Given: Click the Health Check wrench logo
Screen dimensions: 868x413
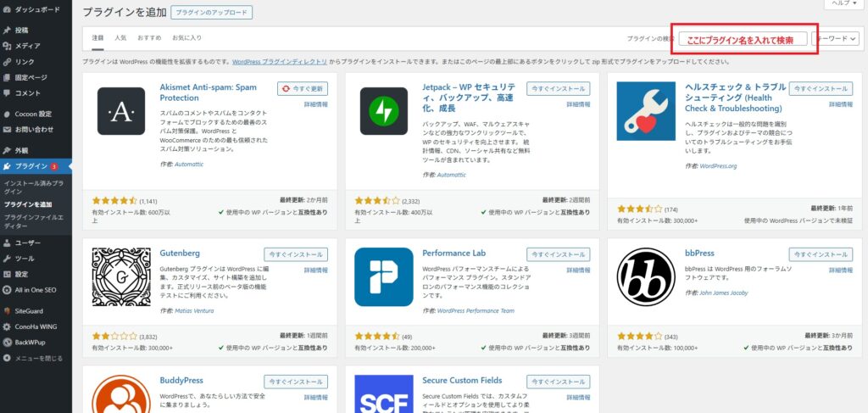Looking at the screenshot, I should [646, 111].
